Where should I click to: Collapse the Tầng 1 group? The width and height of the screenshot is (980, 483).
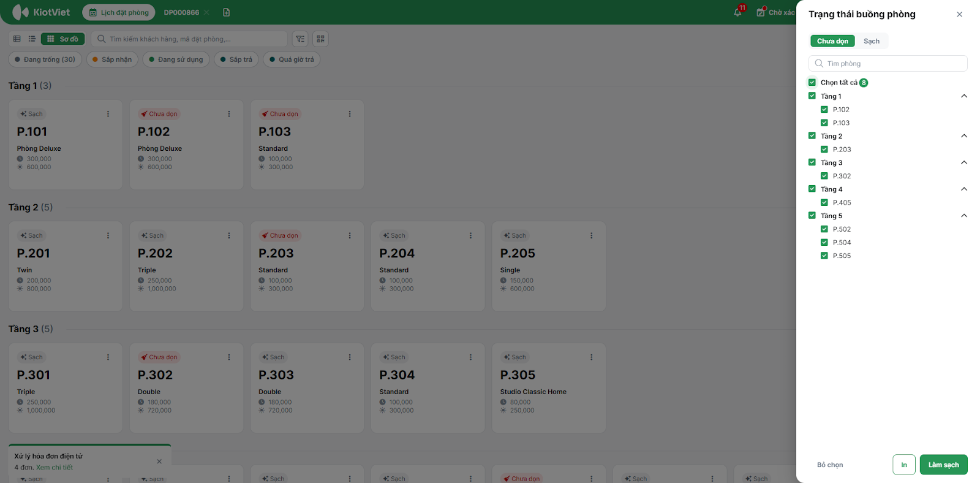964,96
